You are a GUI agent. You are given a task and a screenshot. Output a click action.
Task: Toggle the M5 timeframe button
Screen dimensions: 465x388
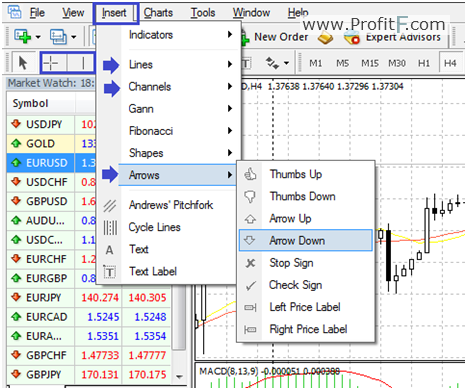(342, 63)
